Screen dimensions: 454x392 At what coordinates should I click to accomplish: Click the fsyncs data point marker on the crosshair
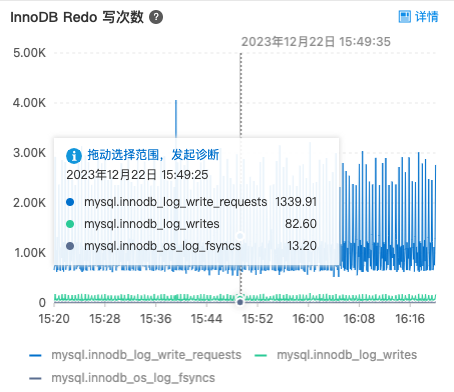pyautogui.click(x=240, y=302)
